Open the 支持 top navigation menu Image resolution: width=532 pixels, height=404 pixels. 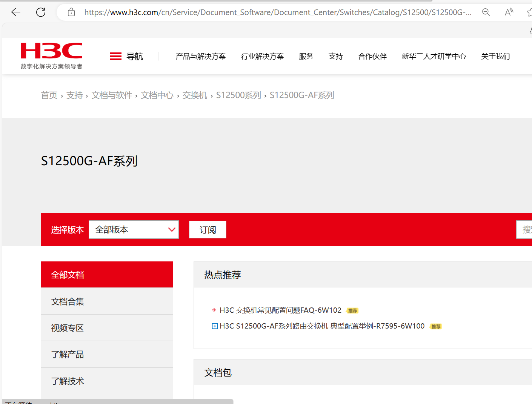[x=336, y=56]
